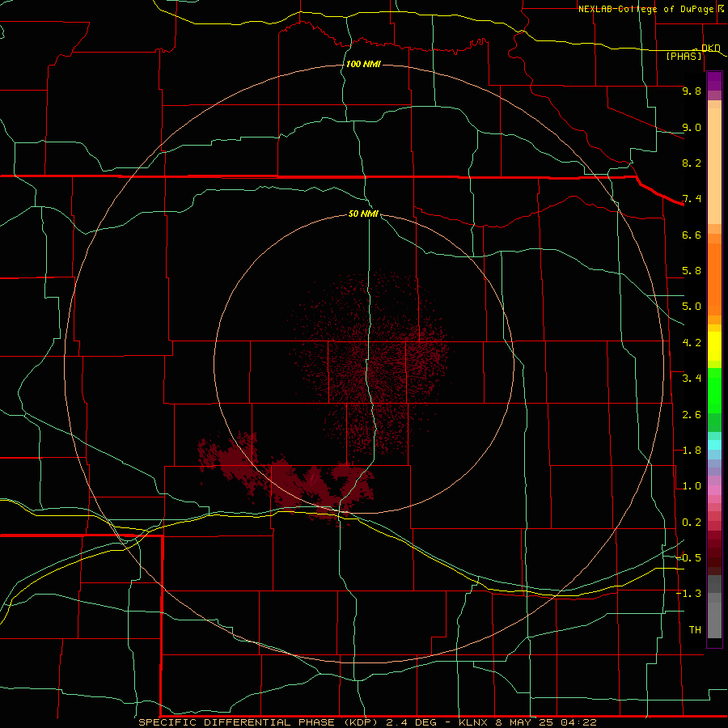Viewport: 728px width, 728px height.
Task: Click the "9.0" value on the color scale
Action: 692,127
